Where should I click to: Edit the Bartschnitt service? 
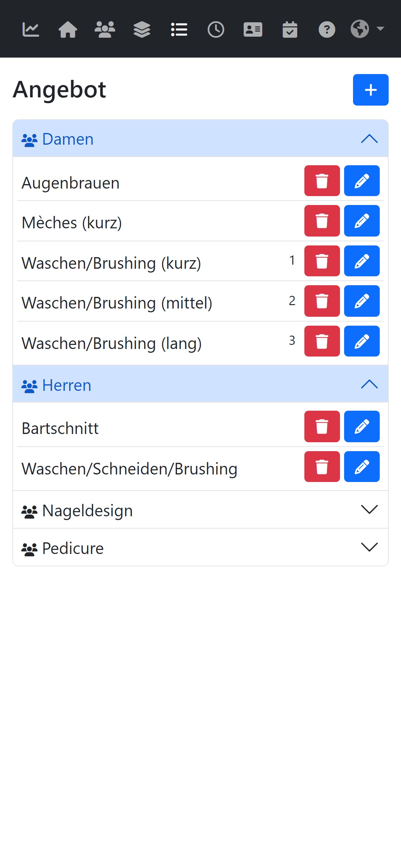(x=362, y=426)
